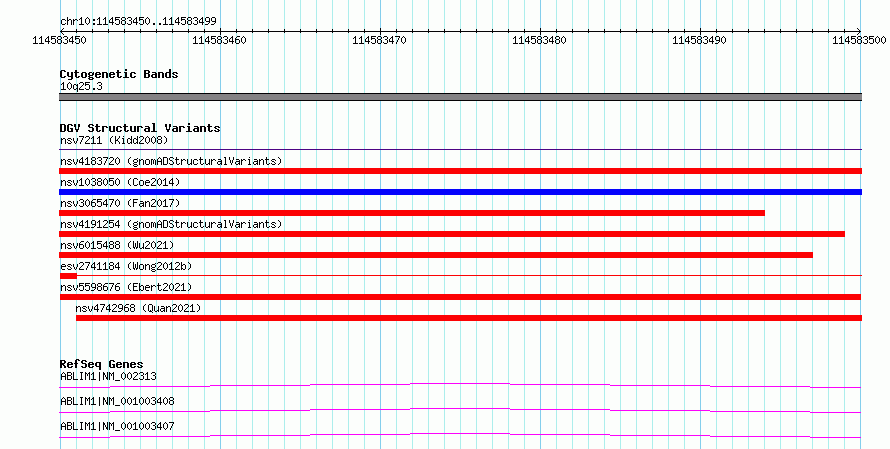Select the 10q25.3 band label
The width and height of the screenshot is (890, 449).
81,86
